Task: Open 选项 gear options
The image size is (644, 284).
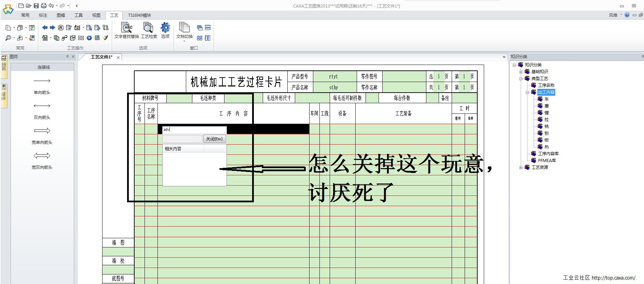Action: (165, 30)
